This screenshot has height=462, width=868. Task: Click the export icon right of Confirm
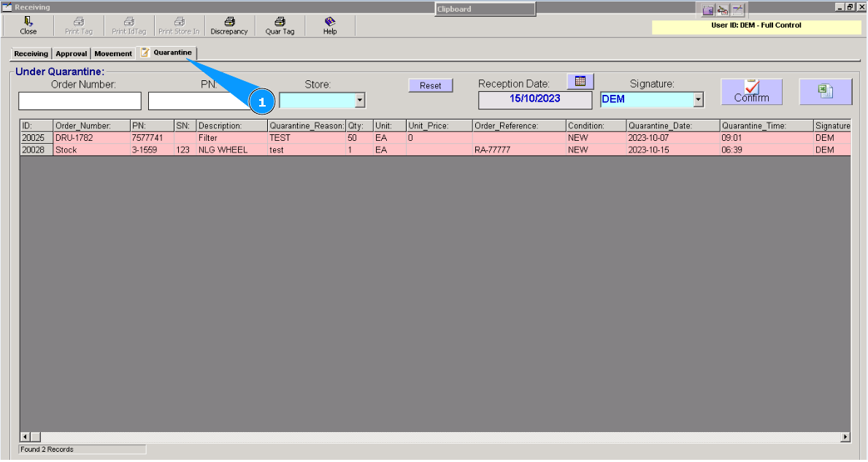pos(826,91)
